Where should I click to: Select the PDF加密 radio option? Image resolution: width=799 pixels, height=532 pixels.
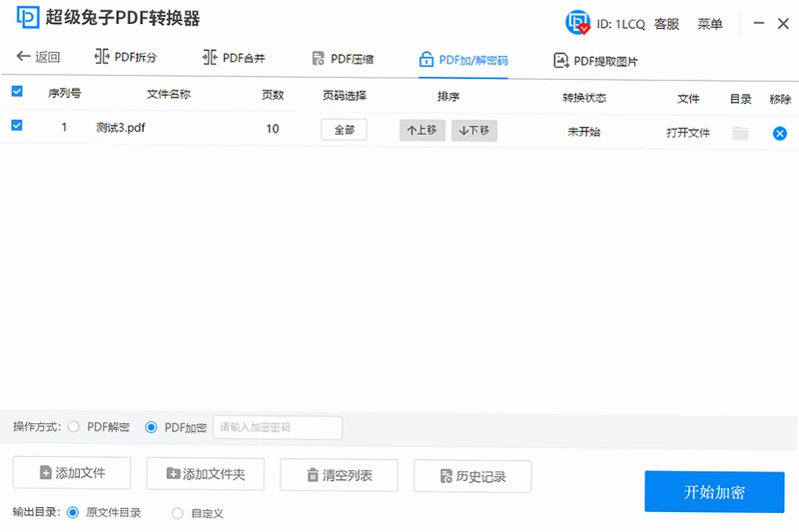(151, 427)
